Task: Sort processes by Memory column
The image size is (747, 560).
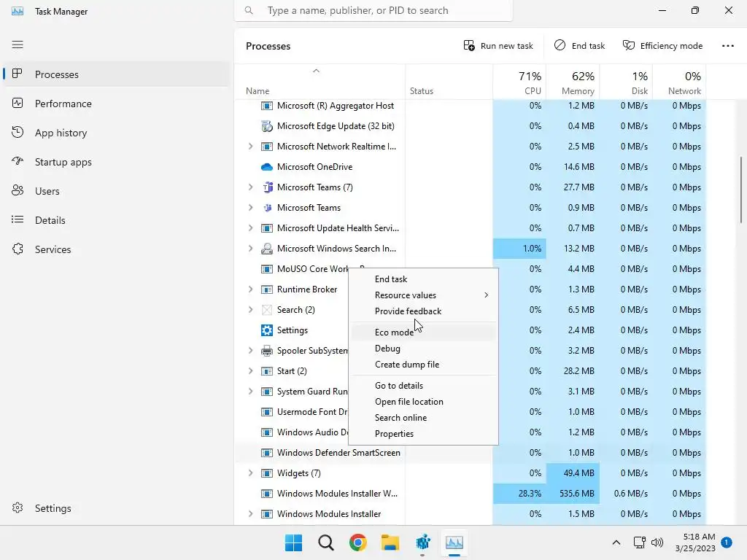Action: pos(573,82)
